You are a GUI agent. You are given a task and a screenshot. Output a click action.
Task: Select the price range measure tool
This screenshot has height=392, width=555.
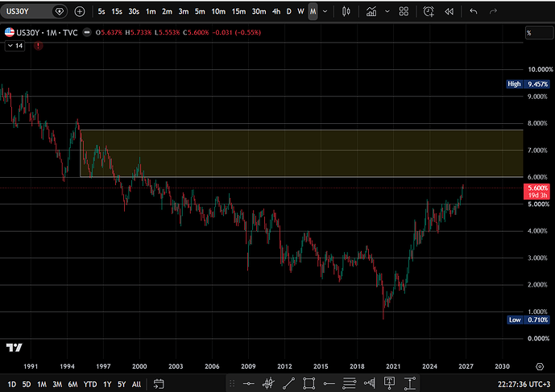[409, 383]
